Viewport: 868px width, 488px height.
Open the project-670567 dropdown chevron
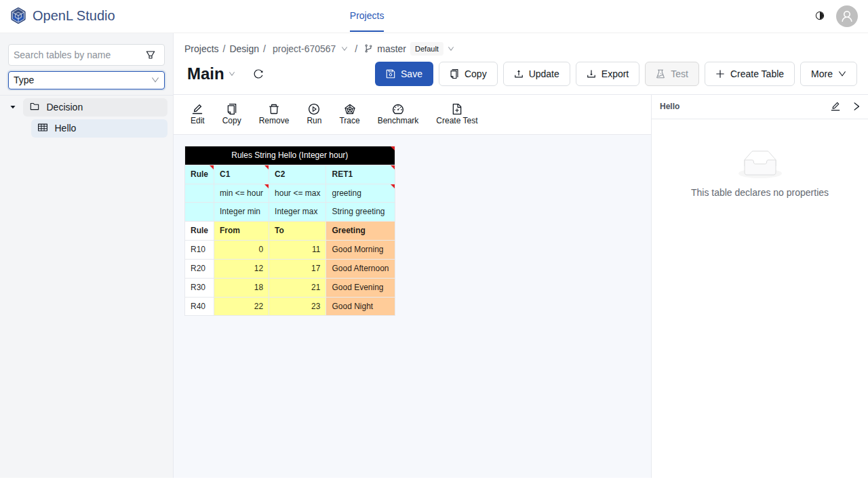[344, 49]
